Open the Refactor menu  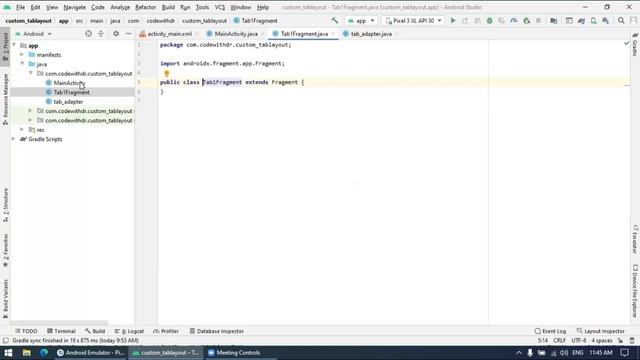coord(146,7)
